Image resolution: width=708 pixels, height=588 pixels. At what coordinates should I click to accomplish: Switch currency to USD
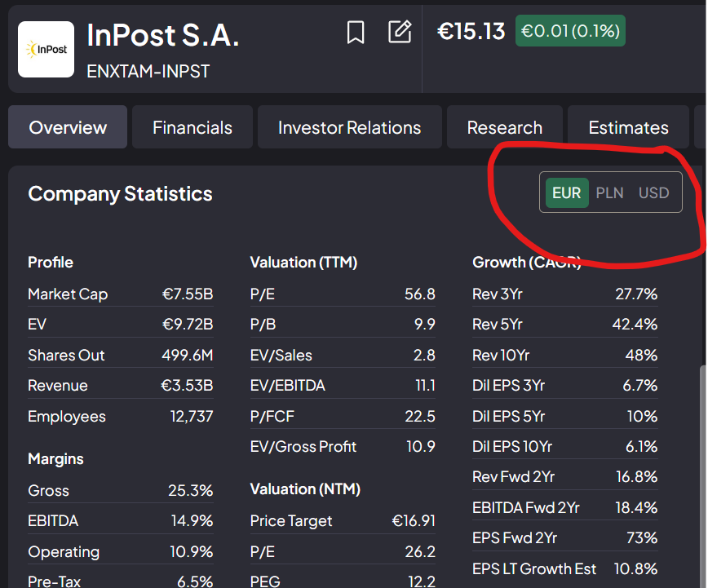(x=653, y=192)
